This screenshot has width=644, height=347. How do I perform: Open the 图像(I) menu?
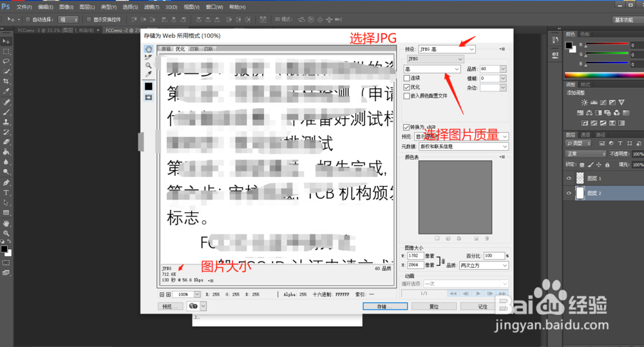point(66,7)
